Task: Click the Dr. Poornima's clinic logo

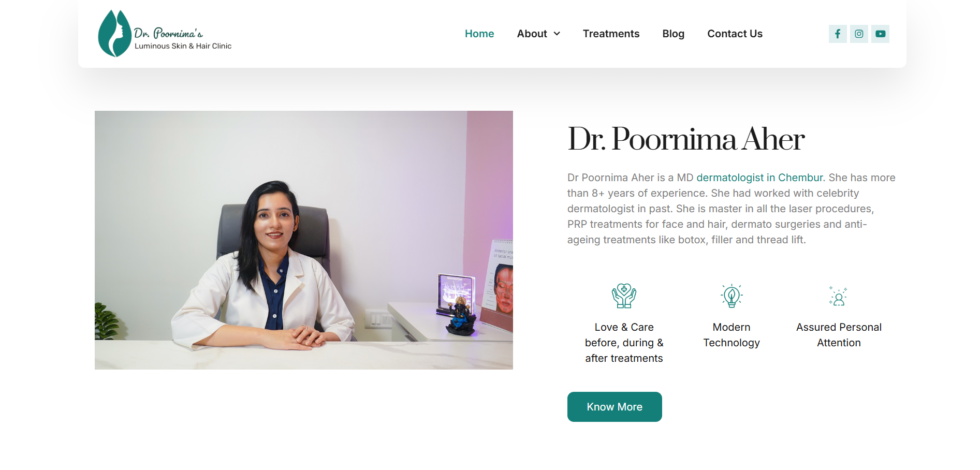Action: (x=165, y=34)
